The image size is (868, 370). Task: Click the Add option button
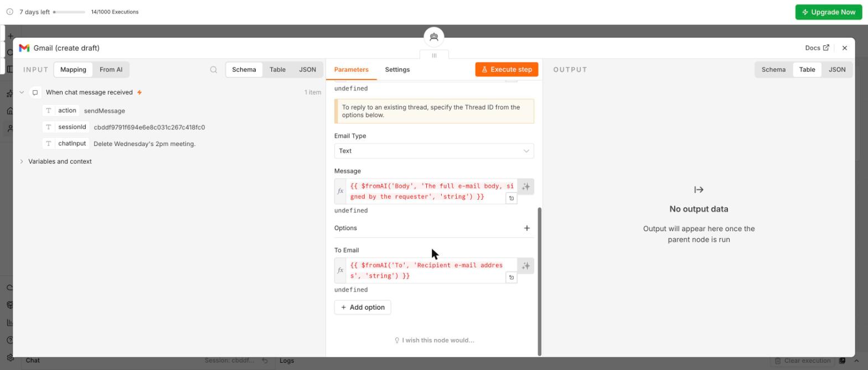pyautogui.click(x=363, y=308)
